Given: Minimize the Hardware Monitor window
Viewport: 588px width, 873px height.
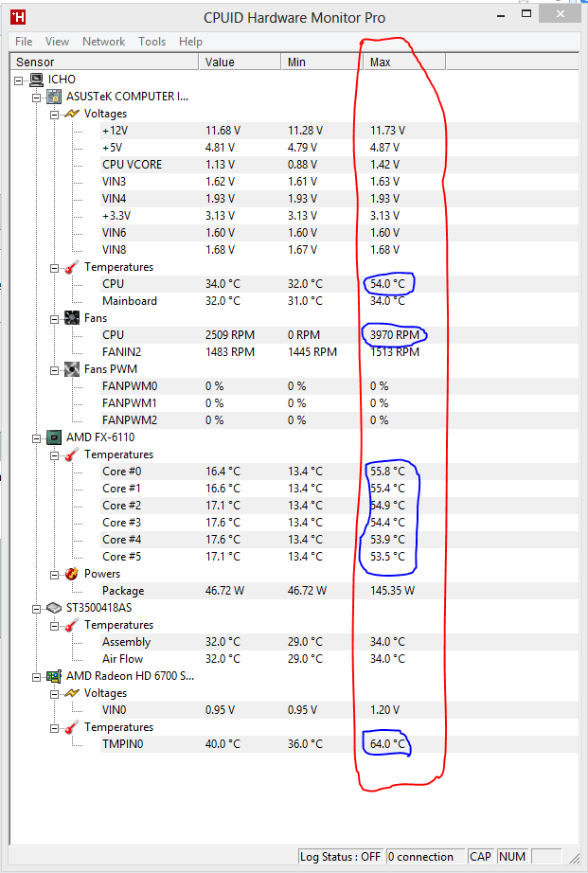Looking at the screenshot, I should point(503,16).
